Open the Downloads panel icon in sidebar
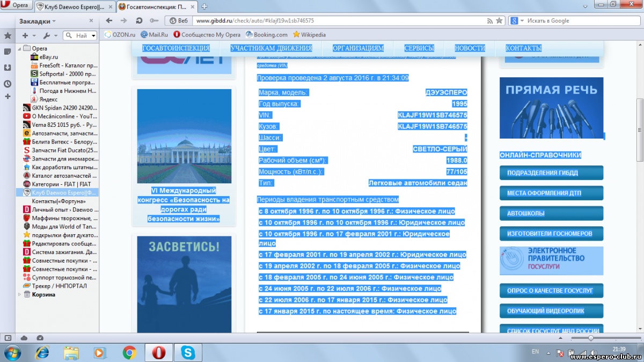The width and height of the screenshot is (644, 362). (8, 68)
